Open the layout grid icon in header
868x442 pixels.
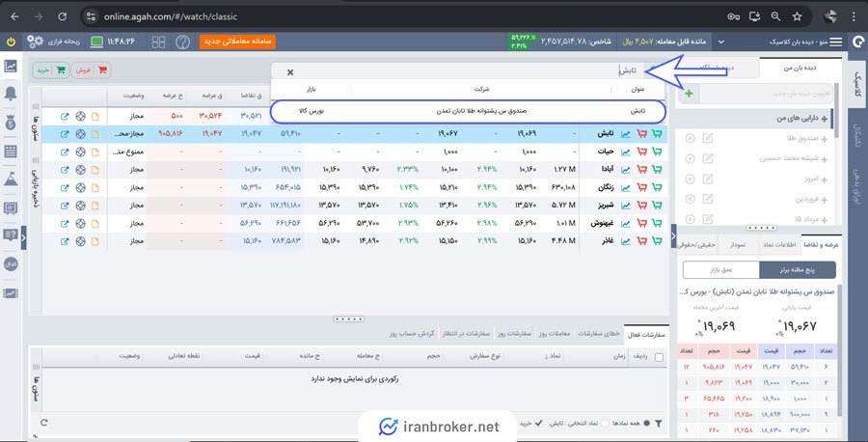[159, 41]
